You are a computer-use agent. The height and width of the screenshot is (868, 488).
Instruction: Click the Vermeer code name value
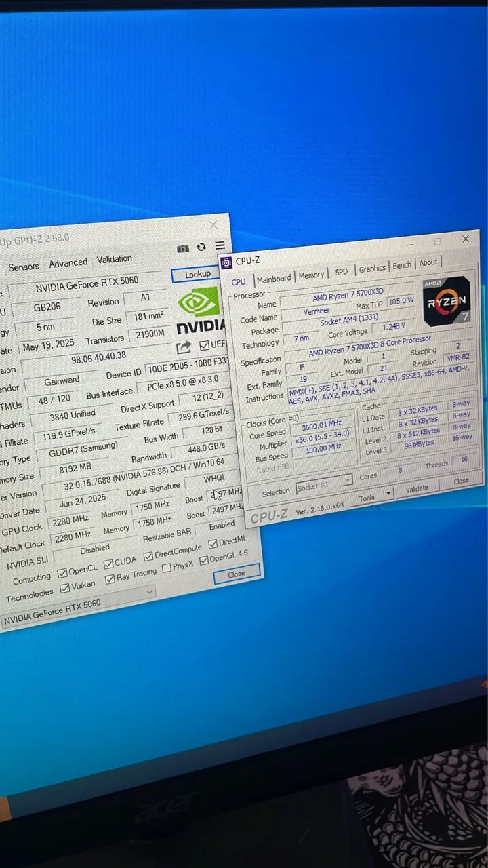(x=317, y=311)
